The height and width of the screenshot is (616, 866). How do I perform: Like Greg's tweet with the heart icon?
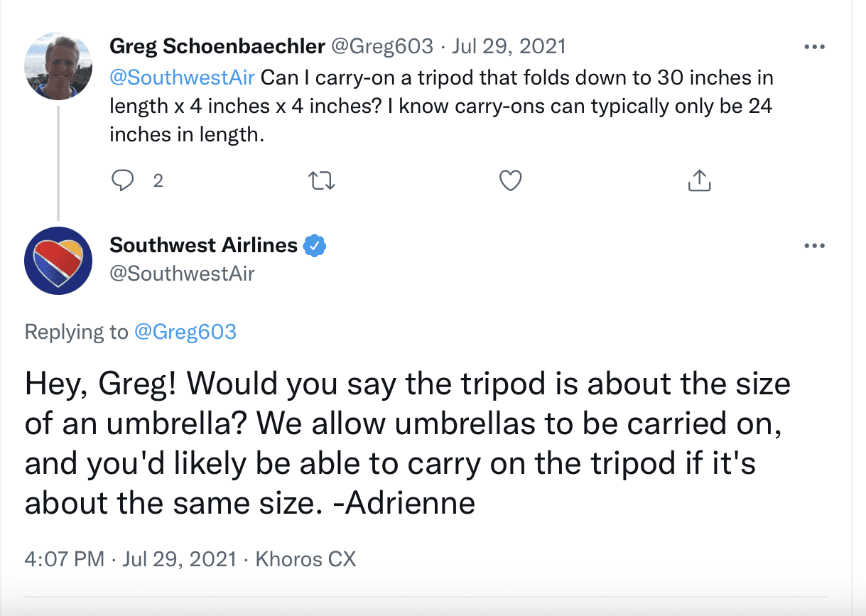[511, 181]
